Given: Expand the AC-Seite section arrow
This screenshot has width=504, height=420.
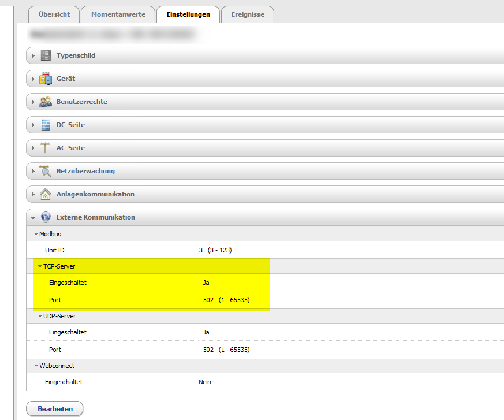Looking at the screenshot, I should pos(33,148).
